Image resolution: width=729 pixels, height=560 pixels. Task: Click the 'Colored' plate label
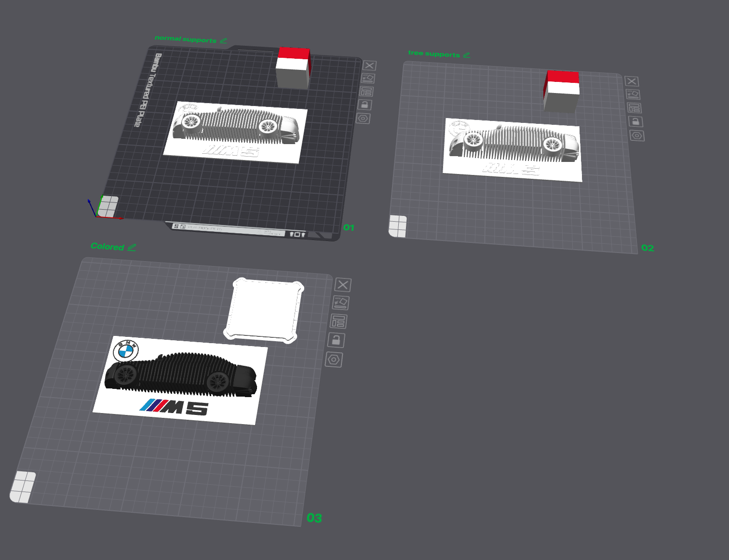(108, 246)
